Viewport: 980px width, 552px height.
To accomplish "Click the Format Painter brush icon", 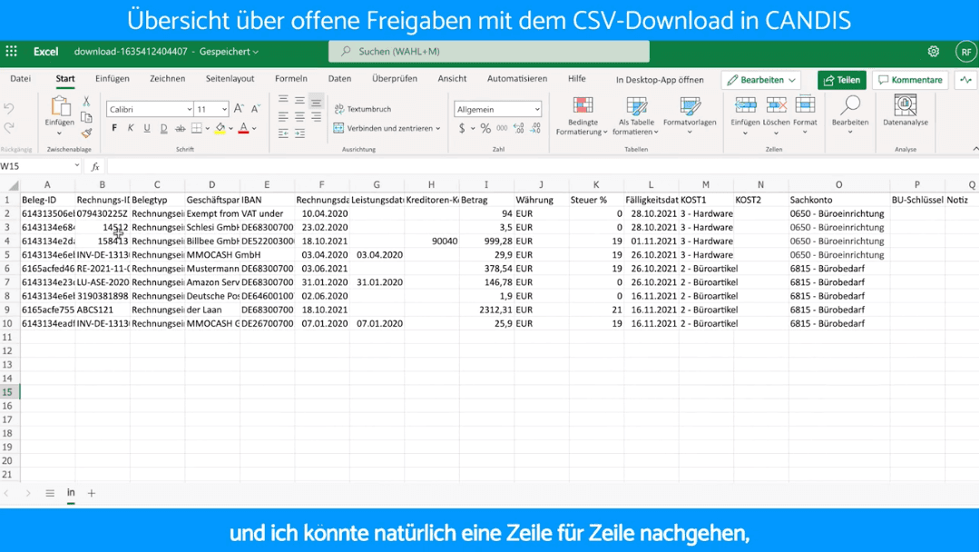I will (86, 133).
